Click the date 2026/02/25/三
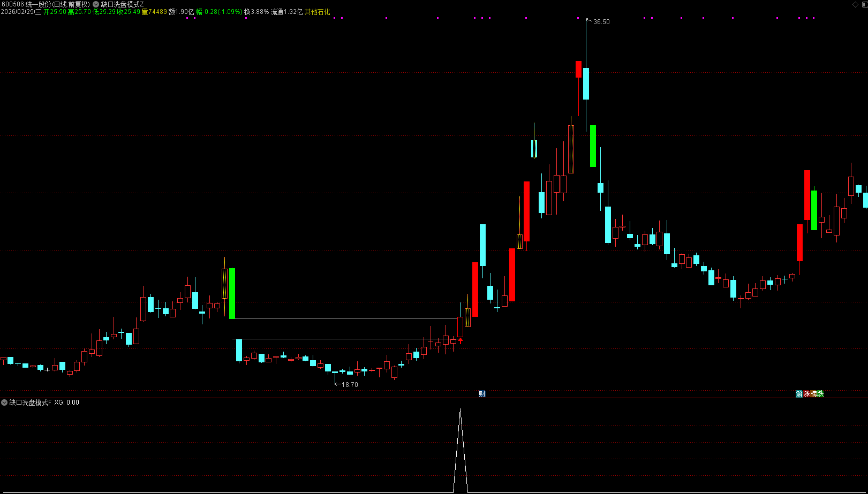Viewport: 868px width, 494px height. (x=21, y=12)
